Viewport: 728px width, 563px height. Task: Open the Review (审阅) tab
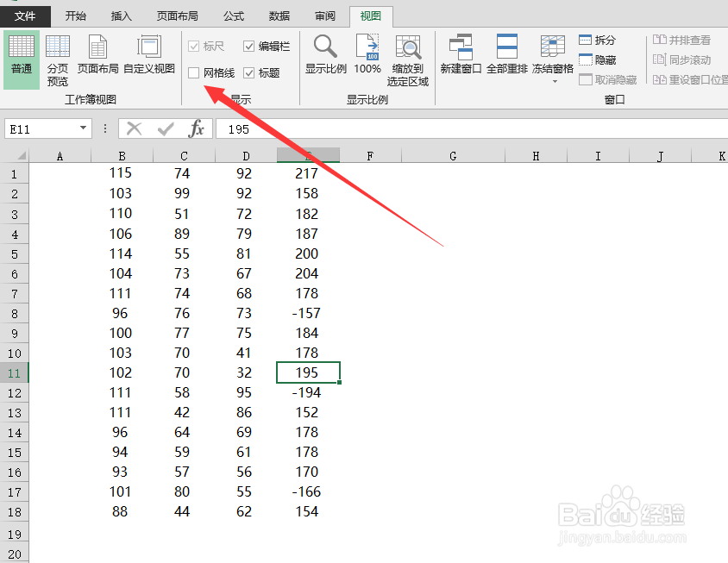tap(325, 16)
